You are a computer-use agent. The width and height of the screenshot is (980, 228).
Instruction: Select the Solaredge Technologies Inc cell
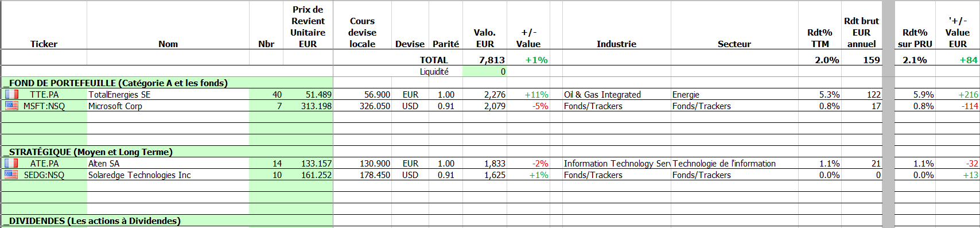pyautogui.click(x=168, y=175)
